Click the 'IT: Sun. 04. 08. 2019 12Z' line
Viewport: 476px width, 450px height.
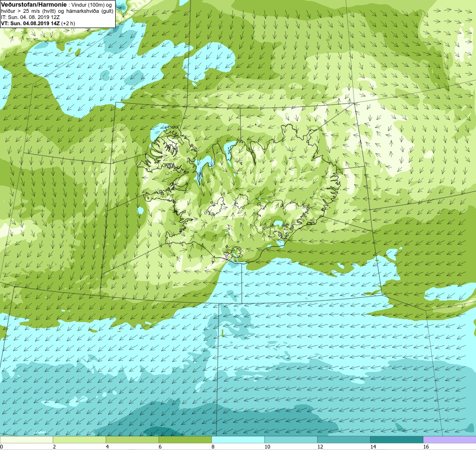click(30, 17)
